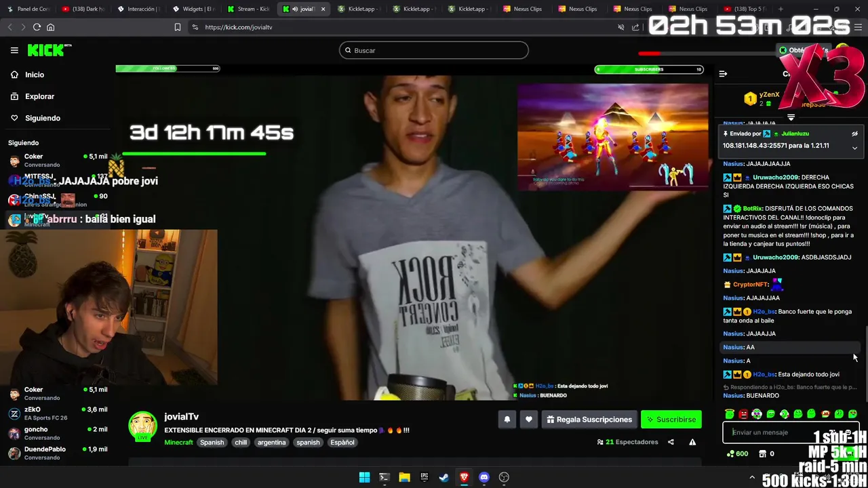Click the browser reload button
The width and height of the screenshot is (868, 488).
pyautogui.click(x=37, y=27)
